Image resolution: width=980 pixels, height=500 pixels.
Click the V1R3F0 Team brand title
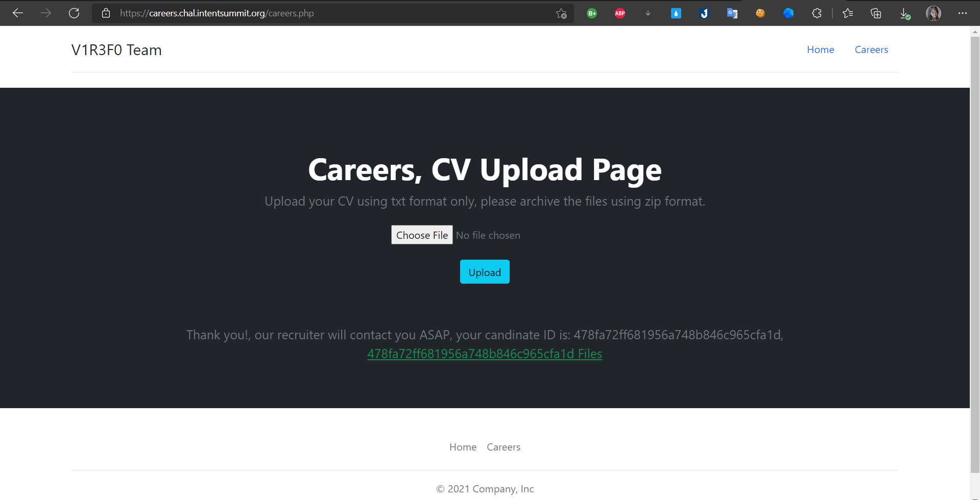116,50
